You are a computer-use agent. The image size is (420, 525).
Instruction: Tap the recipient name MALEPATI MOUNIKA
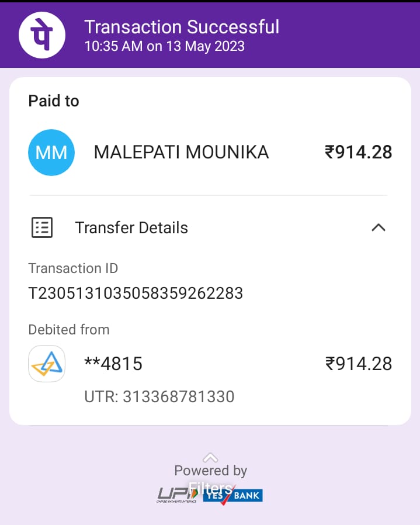tap(181, 153)
